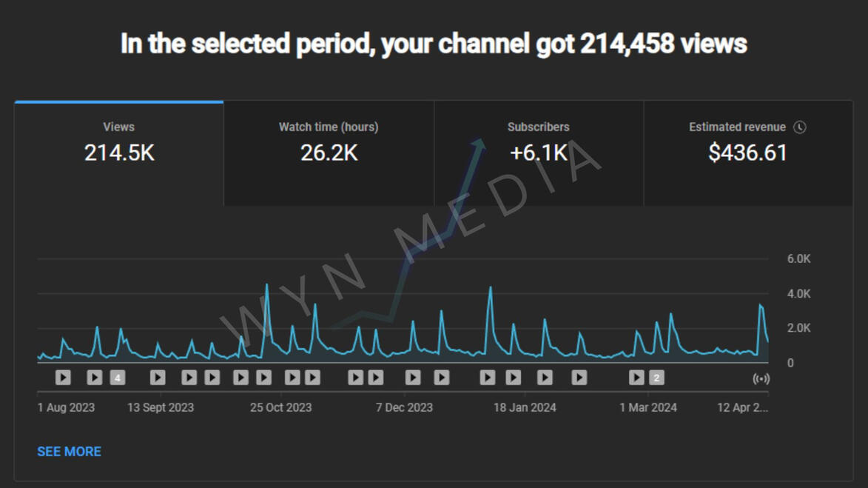Click the clock icon beside Estimated revenue

[800, 127]
